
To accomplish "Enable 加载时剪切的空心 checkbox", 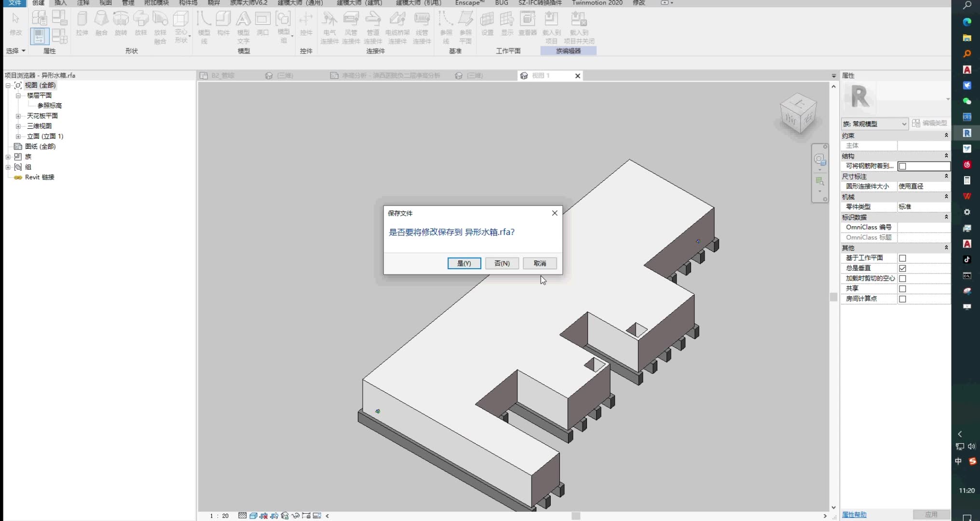I will [903, 278].
